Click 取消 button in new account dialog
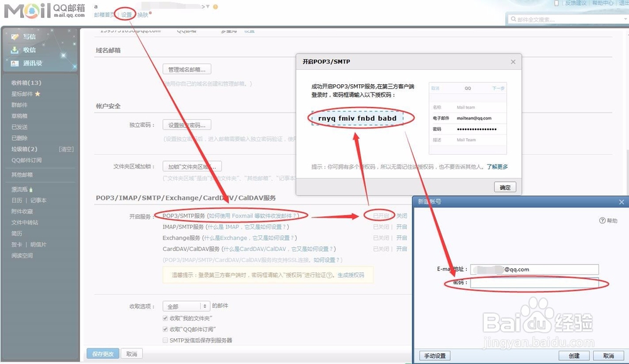This screenshot has width=629, height=364. (x=608, y=356)
